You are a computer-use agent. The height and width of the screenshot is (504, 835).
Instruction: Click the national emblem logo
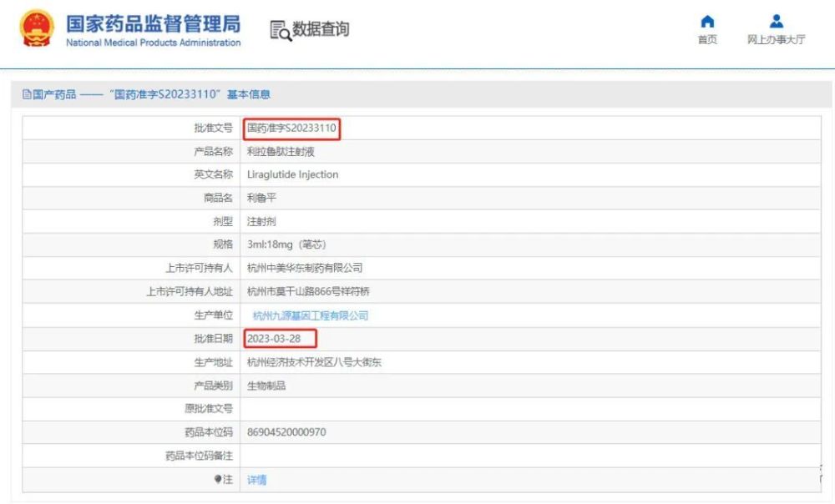[37, 28]
